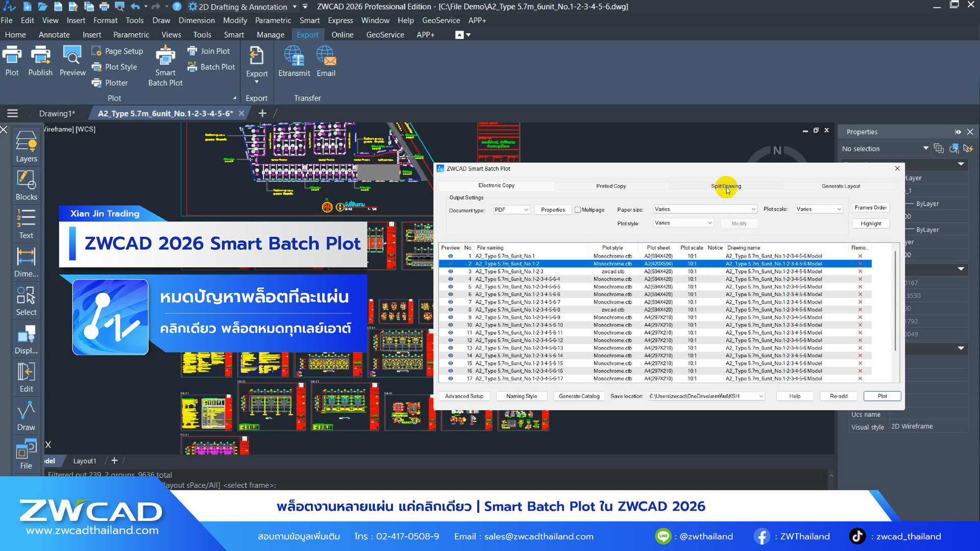This screenshot has width=980, height=551.
Task: Switch to the Split Drawing tab
Action: coord(726,186)
